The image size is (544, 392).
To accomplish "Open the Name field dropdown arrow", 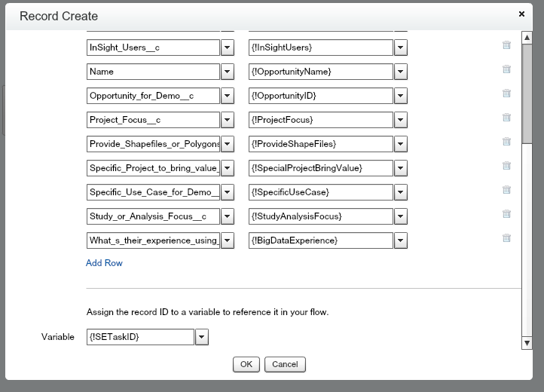I will pyautogui.click(x=227, y=72).
